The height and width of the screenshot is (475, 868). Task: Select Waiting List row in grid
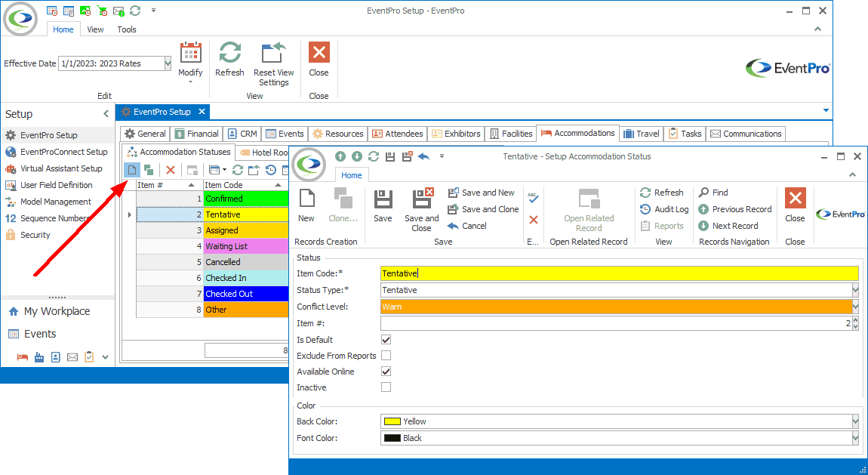point(213,246)
